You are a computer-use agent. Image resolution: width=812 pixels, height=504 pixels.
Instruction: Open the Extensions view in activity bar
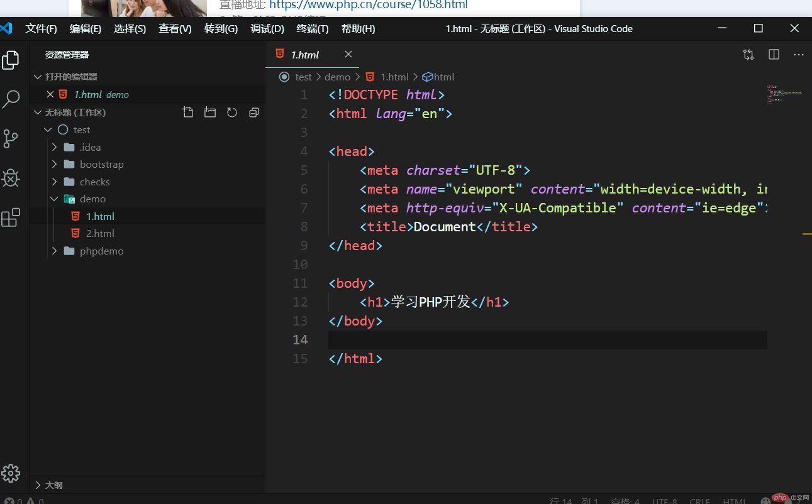point(11,217)
